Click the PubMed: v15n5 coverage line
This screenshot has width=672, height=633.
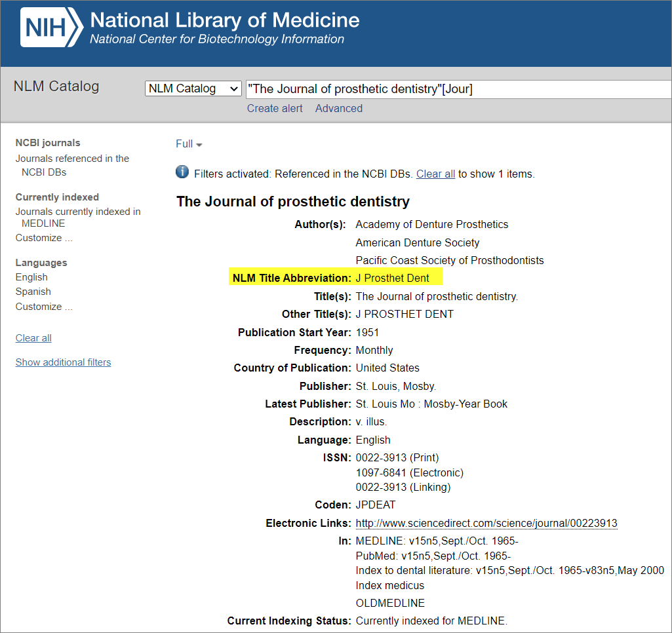(433, 556)
